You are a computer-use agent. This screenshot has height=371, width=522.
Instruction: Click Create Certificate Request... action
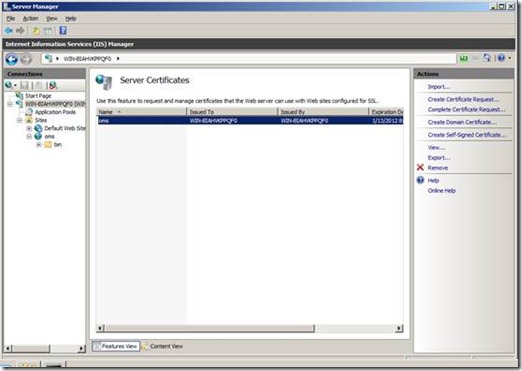(x=463, y=99)
